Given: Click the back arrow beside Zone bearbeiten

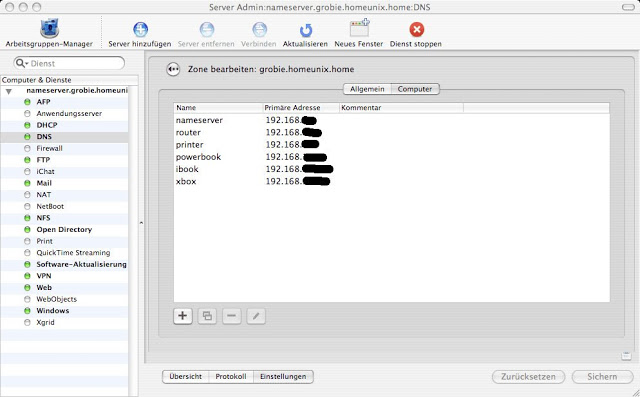Looking at the screenshot, I should pyautogui.click(x=173, y=69).
